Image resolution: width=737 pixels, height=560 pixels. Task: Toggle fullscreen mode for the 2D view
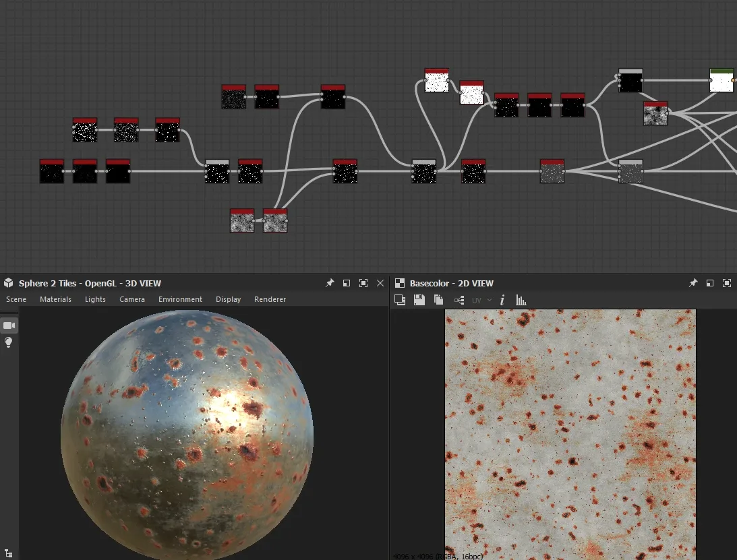pyautogui.click(x=727, y=283)
